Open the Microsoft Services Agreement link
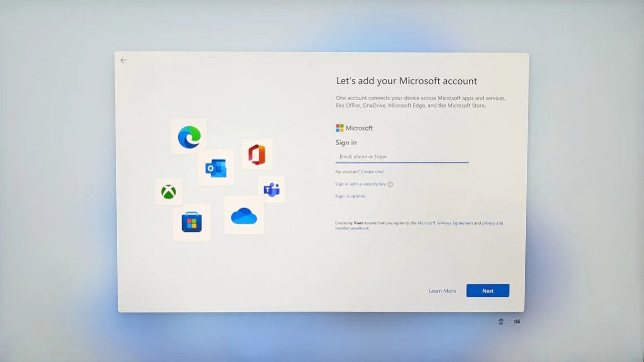 pos(445,223)
